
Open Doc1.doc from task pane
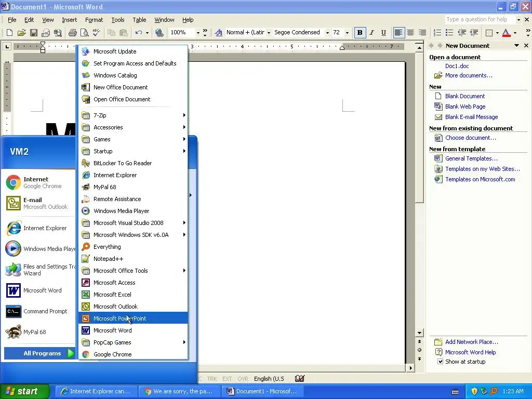(457, 66)
